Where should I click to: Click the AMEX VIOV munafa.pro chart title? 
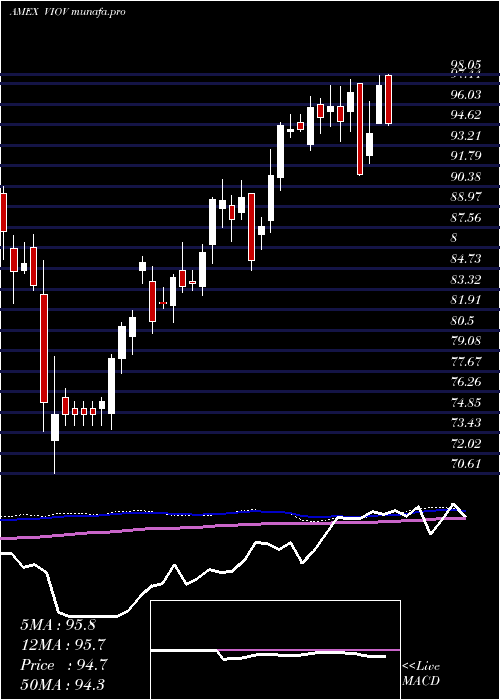coord(67,12)
